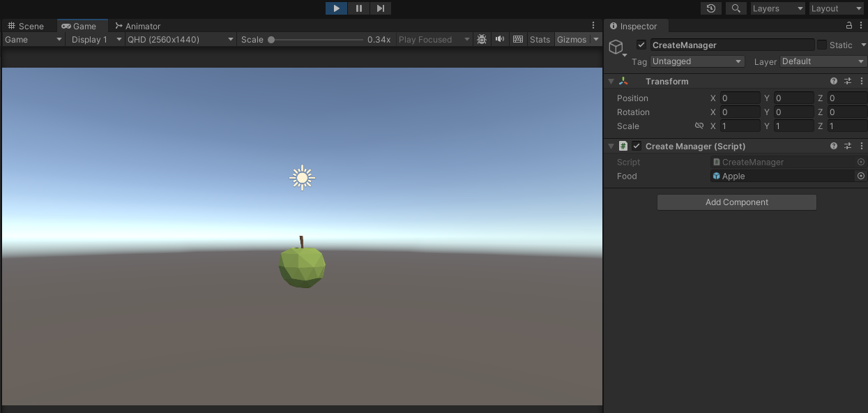The image size is (868, 413).
Task: Open the Transform component options menu
Action: pos(862,82)
